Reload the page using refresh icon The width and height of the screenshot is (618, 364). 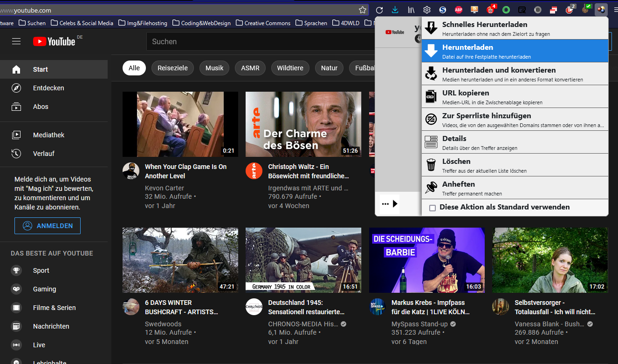(x=379, y=10)
